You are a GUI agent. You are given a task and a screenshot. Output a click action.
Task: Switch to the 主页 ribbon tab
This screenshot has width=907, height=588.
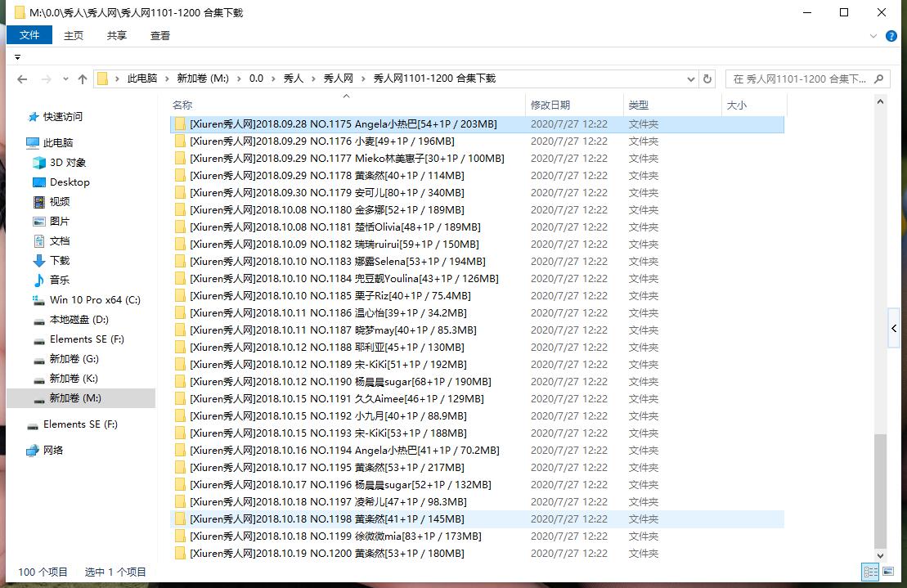pos(74,36)
